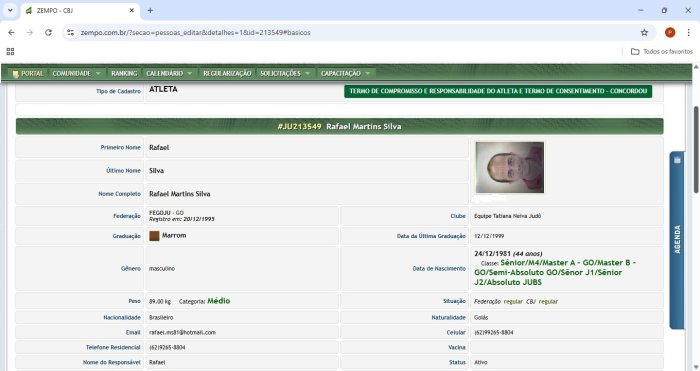
Task: Click the scrollbar up arrow
Action: click(696, 67)
